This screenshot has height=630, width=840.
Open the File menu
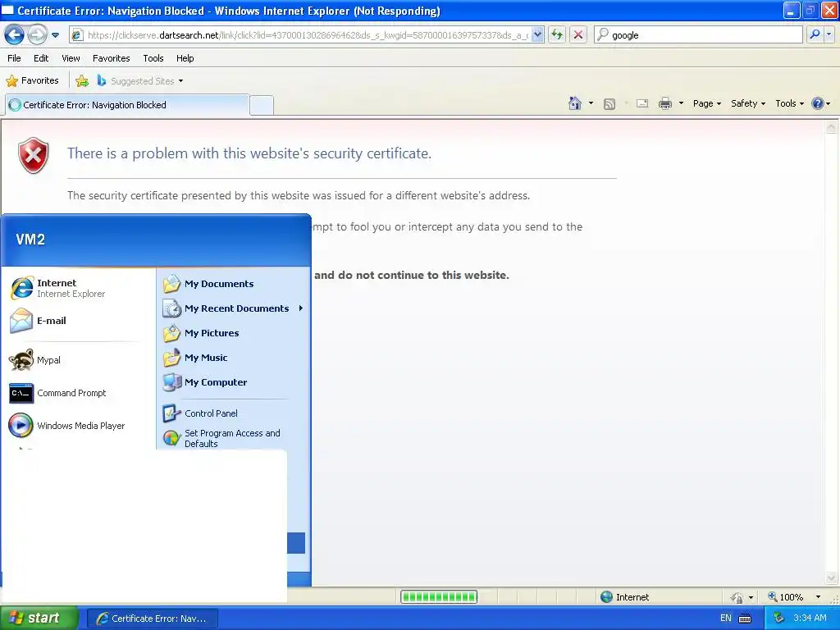(15, 58)
